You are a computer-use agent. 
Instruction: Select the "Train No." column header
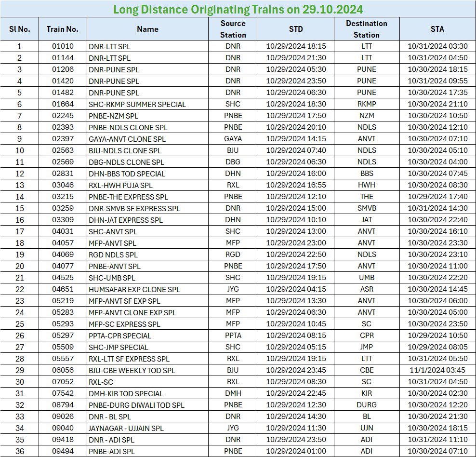pyautogui.click(x=63, y=29)
